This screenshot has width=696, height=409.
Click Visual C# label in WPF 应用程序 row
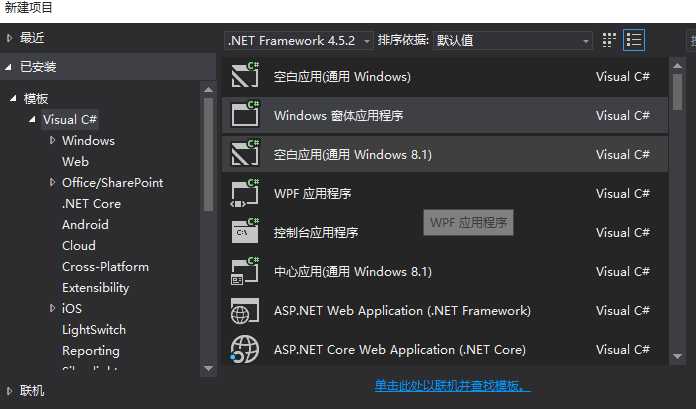click(623, 194)
